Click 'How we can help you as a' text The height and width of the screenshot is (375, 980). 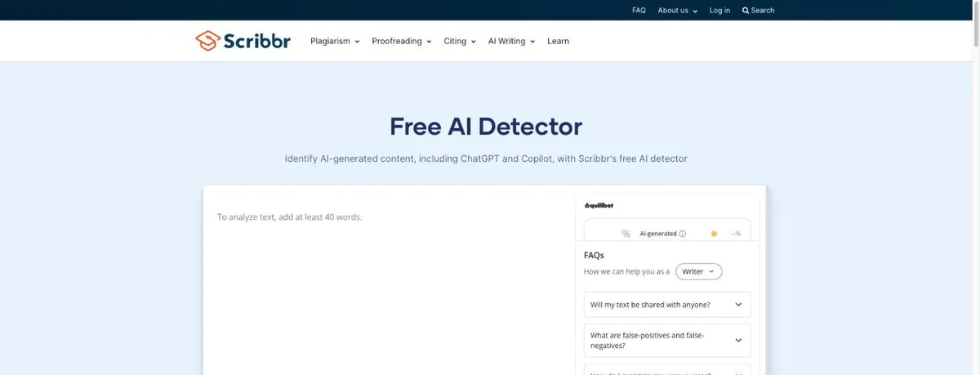pos(626,271)
